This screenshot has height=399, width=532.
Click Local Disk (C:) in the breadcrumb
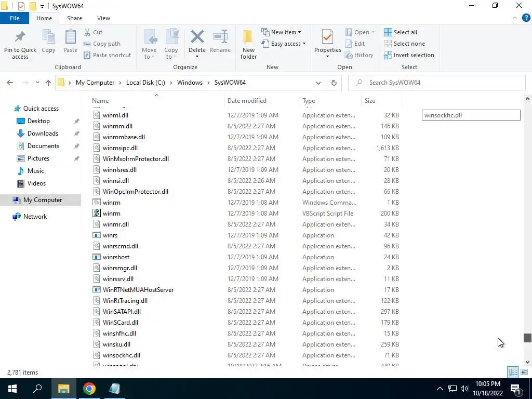pos(145,83)
